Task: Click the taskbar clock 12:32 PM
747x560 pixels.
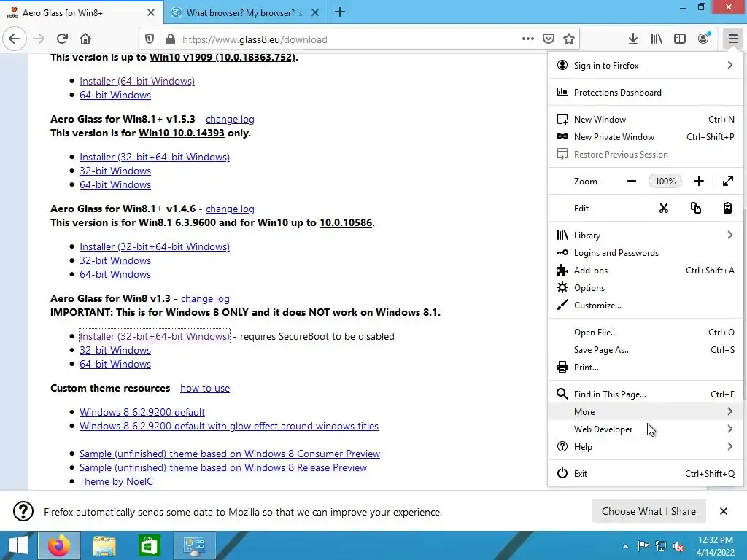Action: [715, 546]
